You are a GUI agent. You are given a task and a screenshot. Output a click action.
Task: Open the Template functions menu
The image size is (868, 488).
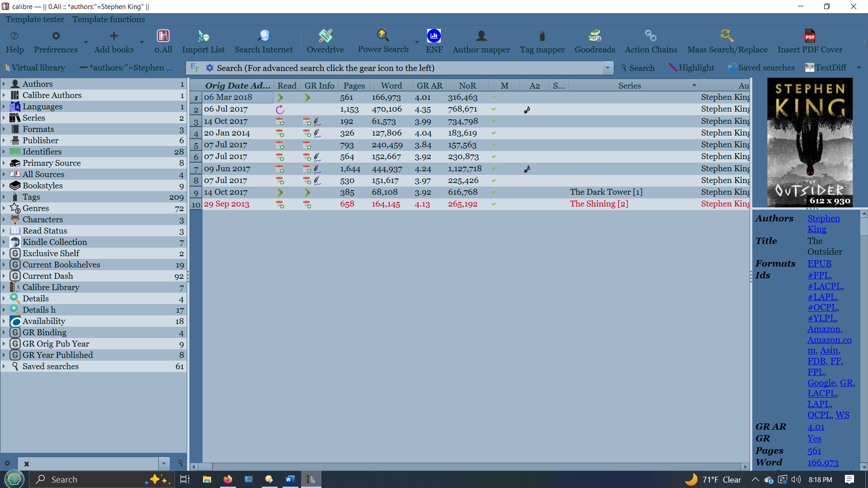pos(108,19)
